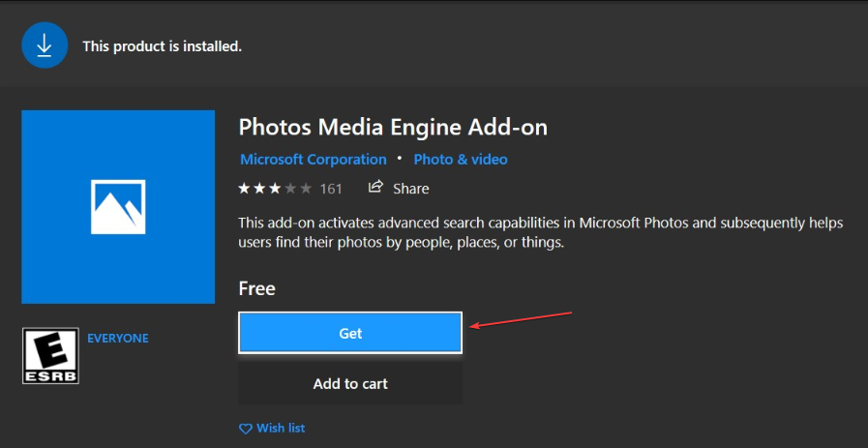868x448 pixels.
Task: Click the Add to cart button
Action: [350, 383]
